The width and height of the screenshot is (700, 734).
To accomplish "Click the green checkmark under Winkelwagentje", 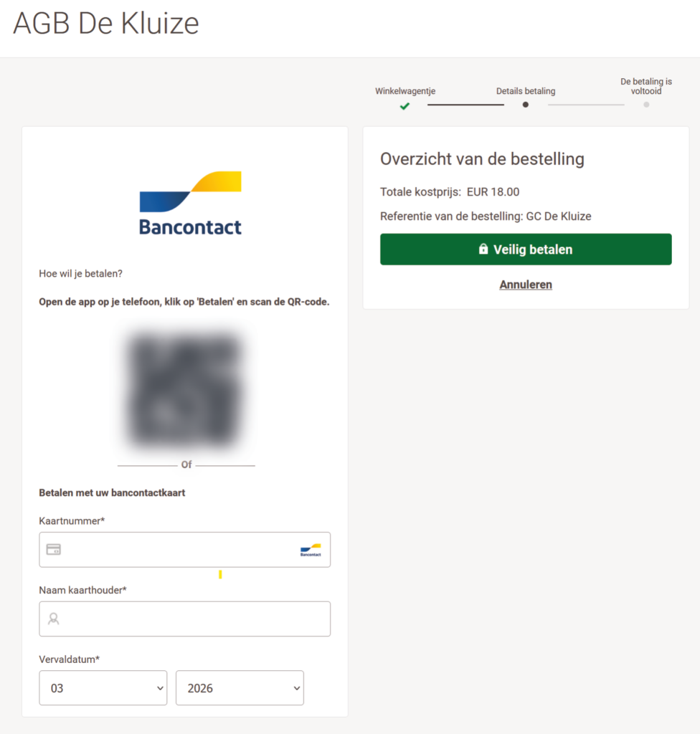I will point(405,106).
